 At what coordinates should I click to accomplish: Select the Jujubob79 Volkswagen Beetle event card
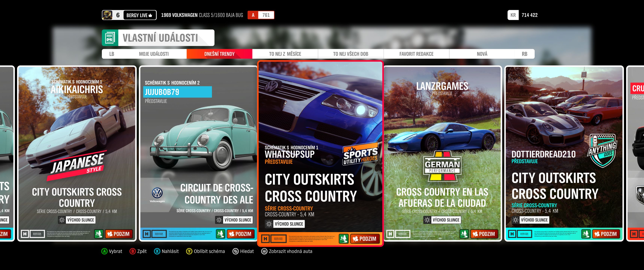coord(198,154)
